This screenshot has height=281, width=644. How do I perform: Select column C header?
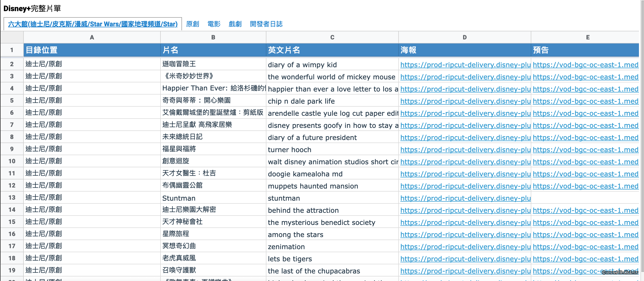coord(332,37)
